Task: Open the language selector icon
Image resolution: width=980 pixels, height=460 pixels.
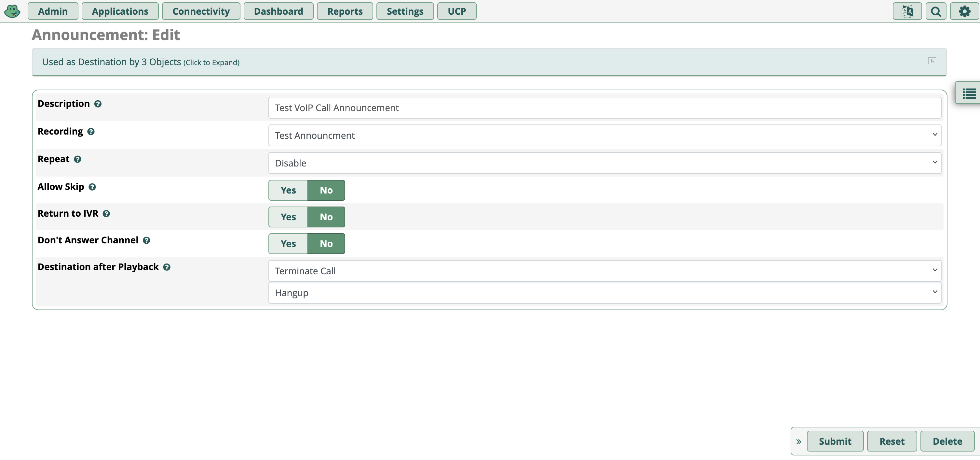Action: pos(907,11)
